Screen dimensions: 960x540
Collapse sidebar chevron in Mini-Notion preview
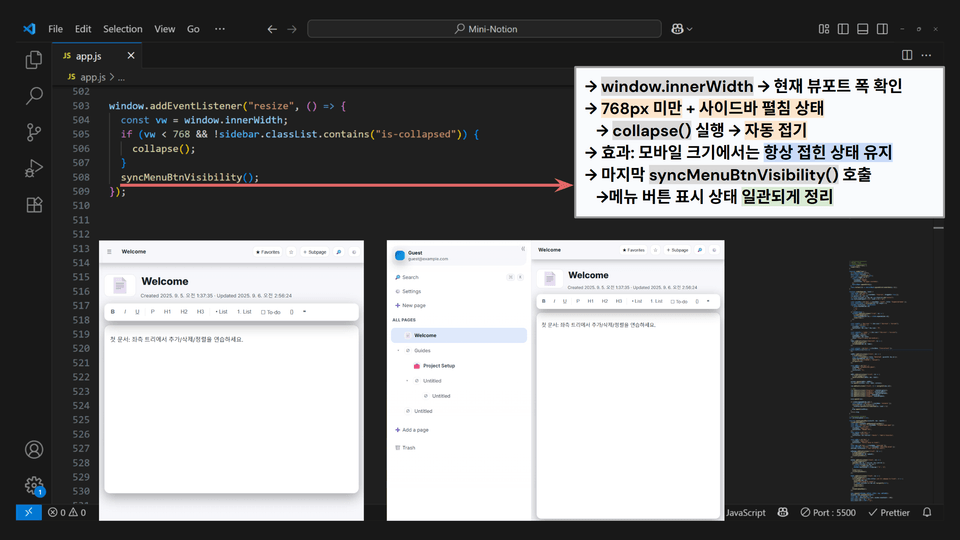pos(523,249)
